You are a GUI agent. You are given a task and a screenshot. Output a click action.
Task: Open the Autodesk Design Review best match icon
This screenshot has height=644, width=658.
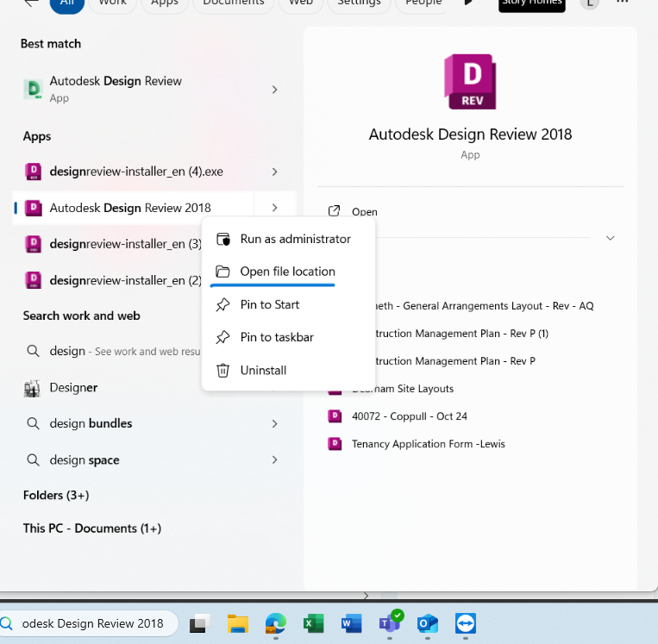33,90
